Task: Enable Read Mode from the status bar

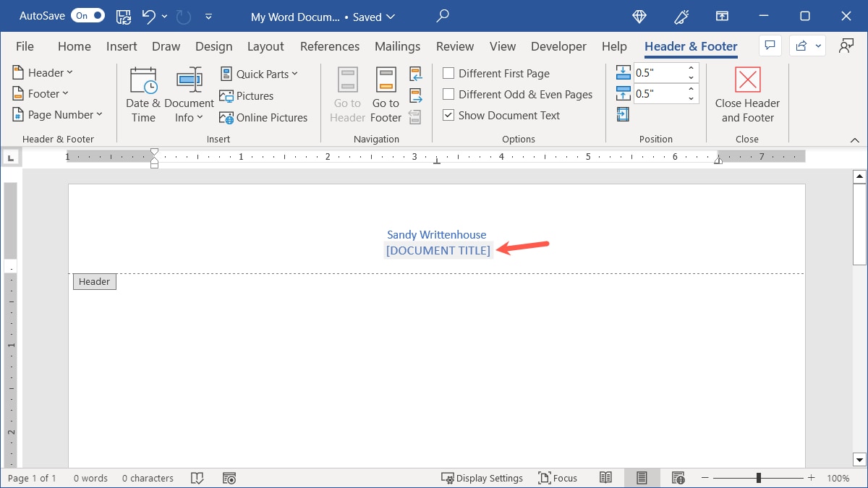Action: [x=606, y=478]
